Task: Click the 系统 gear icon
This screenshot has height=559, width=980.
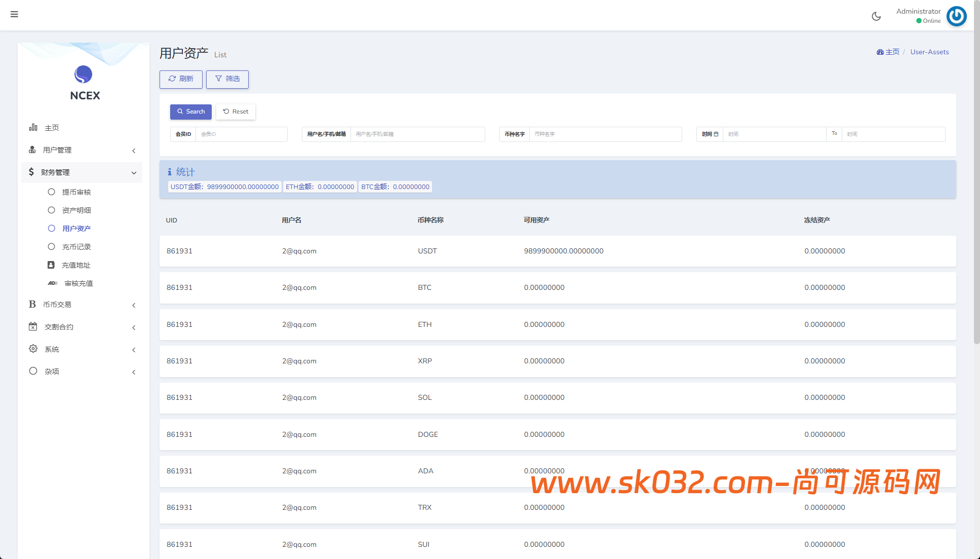Action: pos(33,349)
